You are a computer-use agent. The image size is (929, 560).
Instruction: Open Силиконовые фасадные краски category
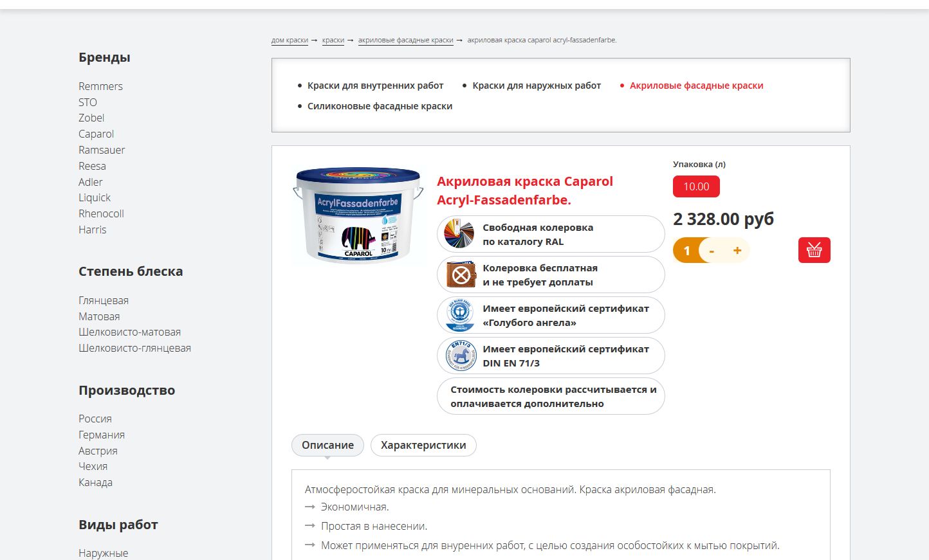point(380,106)
